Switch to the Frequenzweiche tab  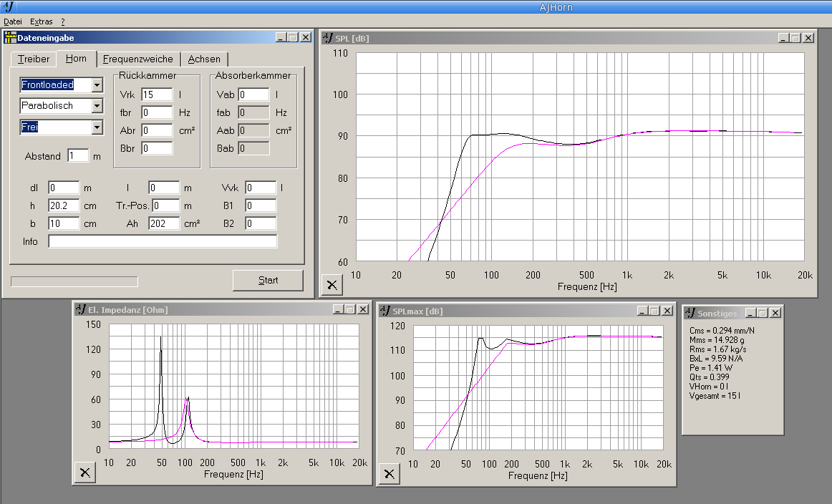coord(137,59)
